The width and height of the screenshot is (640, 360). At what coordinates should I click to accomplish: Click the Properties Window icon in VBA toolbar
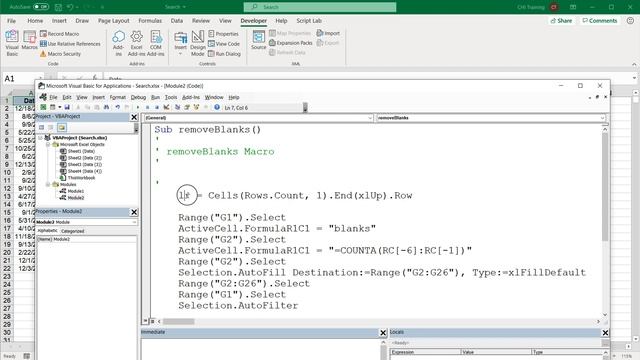click(x=187, y=107)
